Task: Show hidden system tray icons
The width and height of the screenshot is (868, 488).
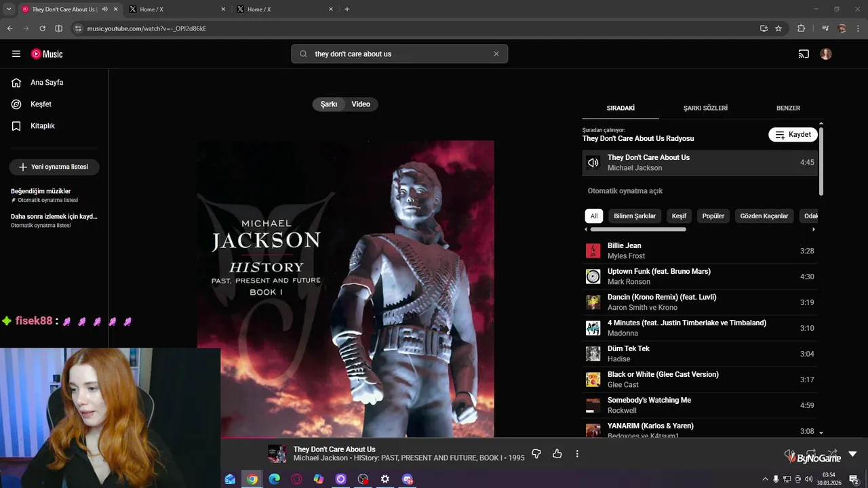Action: 766,479
